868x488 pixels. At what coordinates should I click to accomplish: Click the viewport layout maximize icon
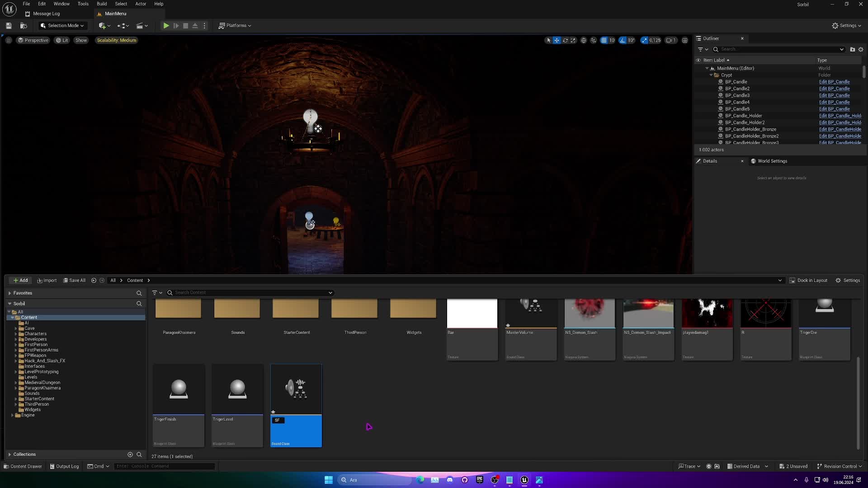pyautogui.click(x=685, y=40)
